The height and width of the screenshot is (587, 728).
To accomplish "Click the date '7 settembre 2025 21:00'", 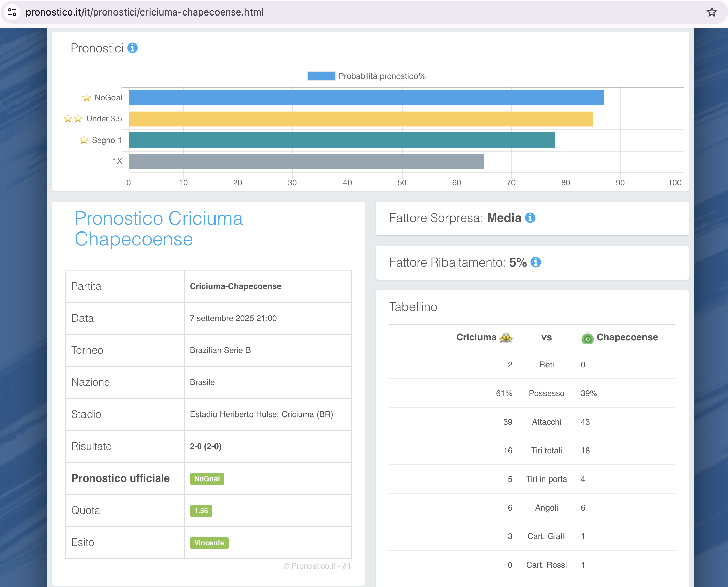I will pos(233,318).
